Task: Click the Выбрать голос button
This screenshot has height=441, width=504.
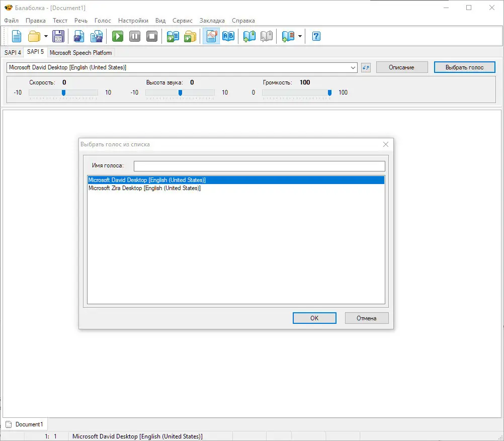Action: point(464,67)
